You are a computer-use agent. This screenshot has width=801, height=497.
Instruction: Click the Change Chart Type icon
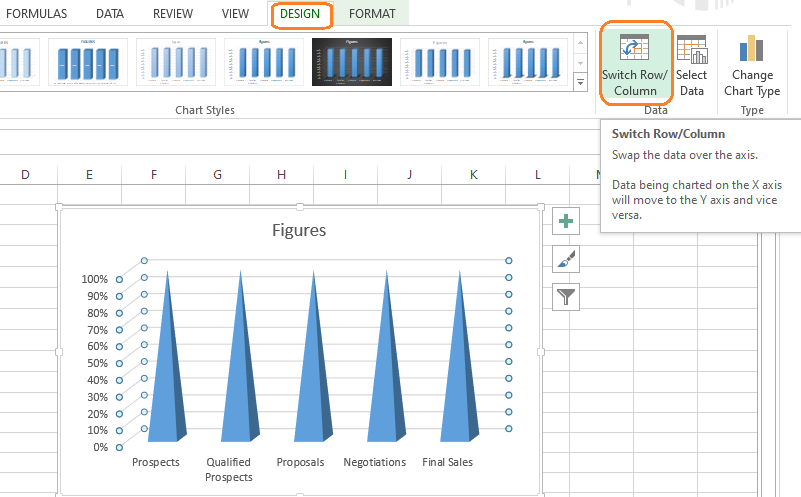click(752, 50)
